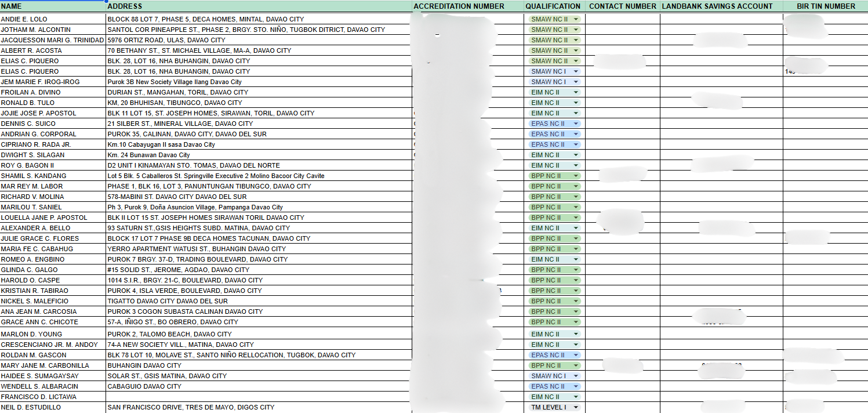Screen dimensions: 868x413
Task: Select name cell MARY JANE M. CARBONILLA
Action: tap(53, 365)
